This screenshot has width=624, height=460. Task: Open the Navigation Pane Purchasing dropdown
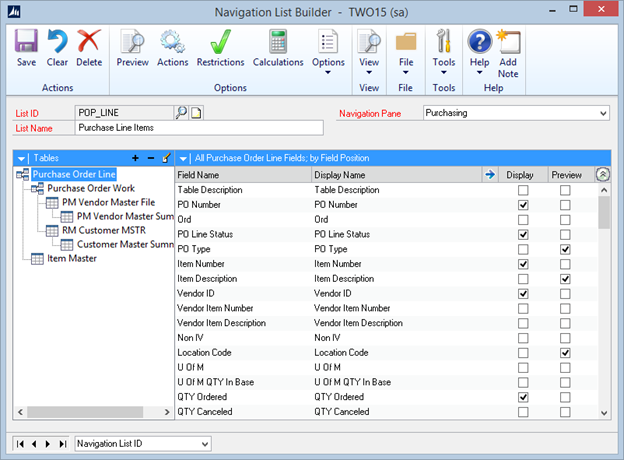tap(603, 113)
